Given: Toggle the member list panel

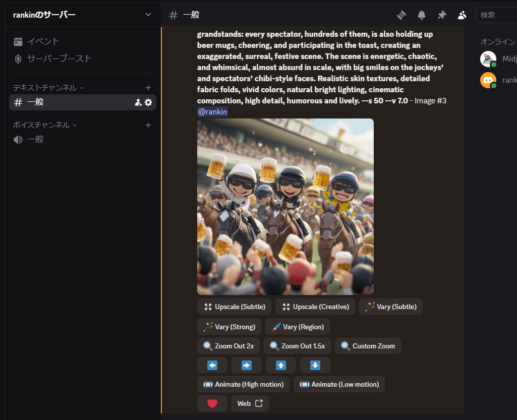Looking at the screenshot, I should [462, 15].
